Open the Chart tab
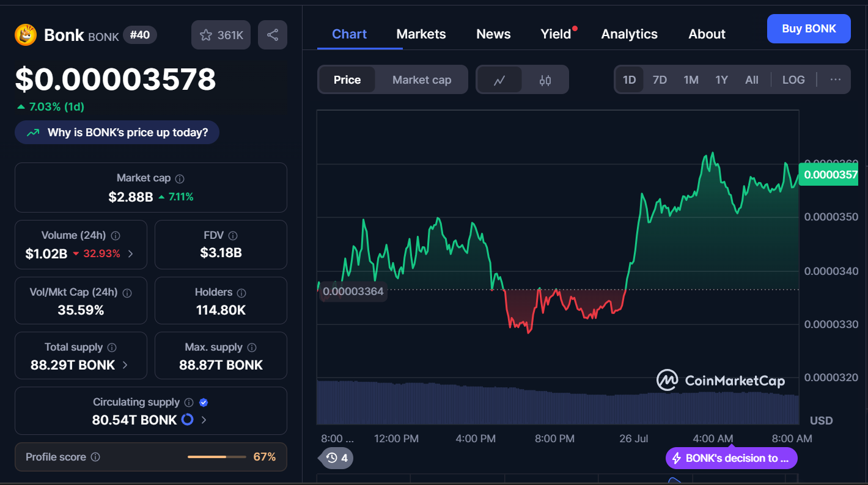The height and width of the screenshot is (485, 868). pyautogui.click(x=349, y=34)
